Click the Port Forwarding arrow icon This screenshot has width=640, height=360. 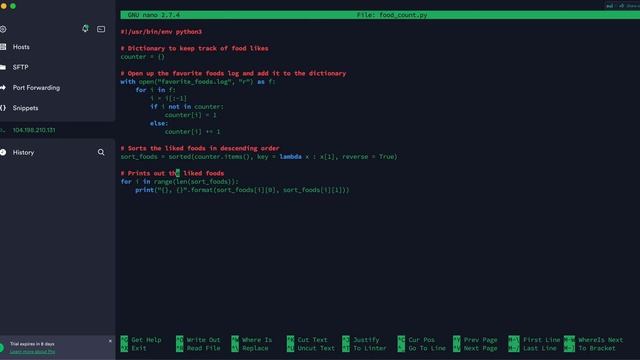click(x=3, y=87)
